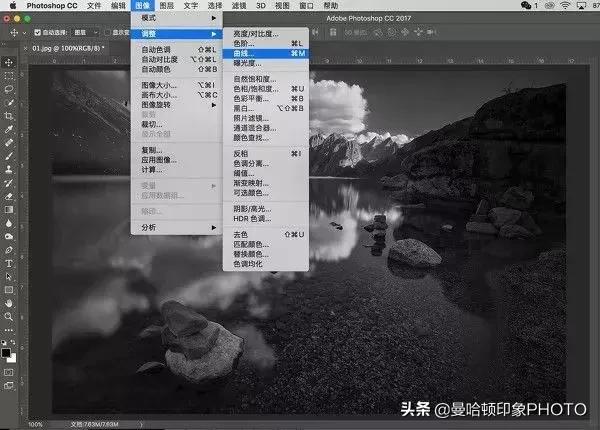Screen dimensions: 600x430
Task: Open the 滤镜 menu
Action: coord(239,5)
